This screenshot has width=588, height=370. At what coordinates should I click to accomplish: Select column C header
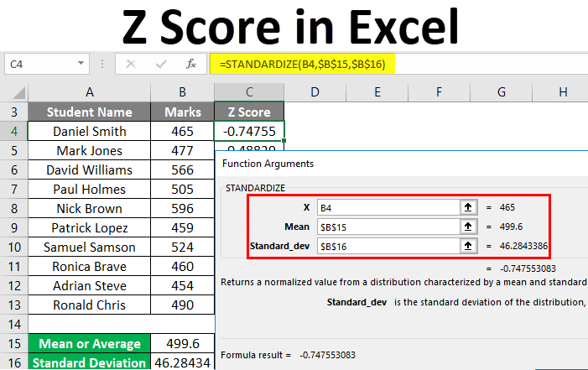click(x=249, y=92)
